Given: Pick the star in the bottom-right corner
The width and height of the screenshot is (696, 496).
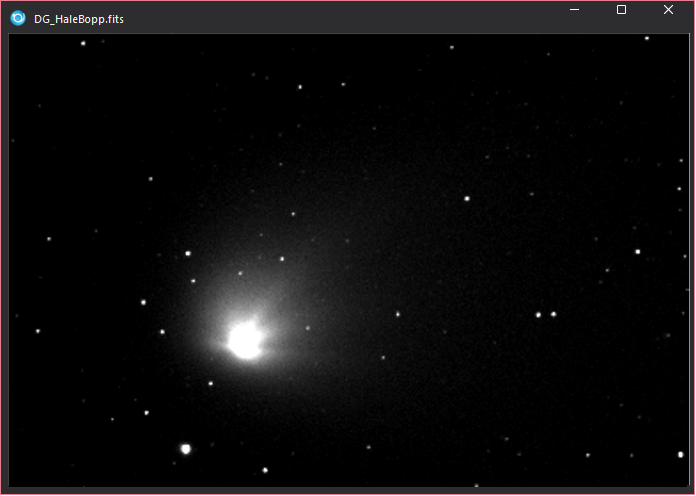Looking at the screenshot, I should (680, 454).
